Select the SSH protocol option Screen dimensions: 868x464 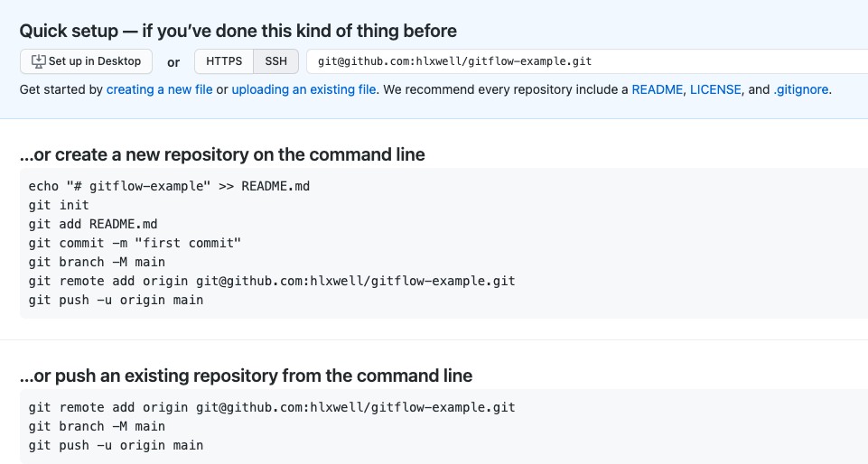point(275,61)
